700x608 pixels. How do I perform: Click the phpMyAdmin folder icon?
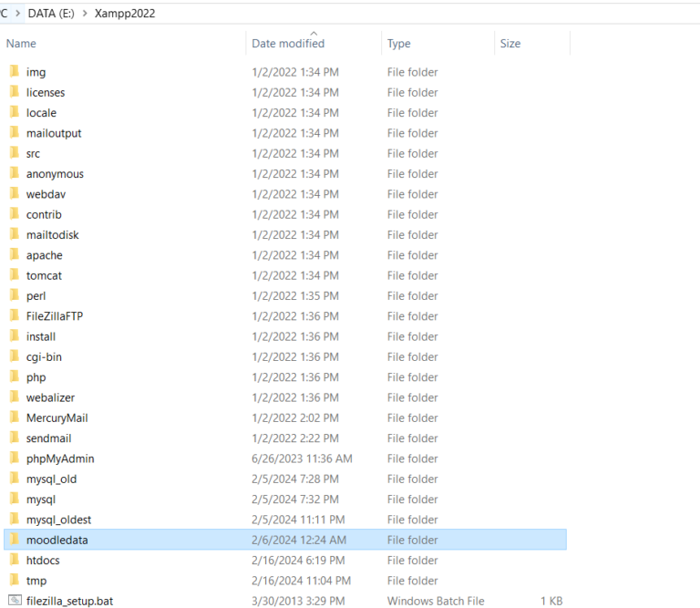pyautogui.click(x=15, y=459)
